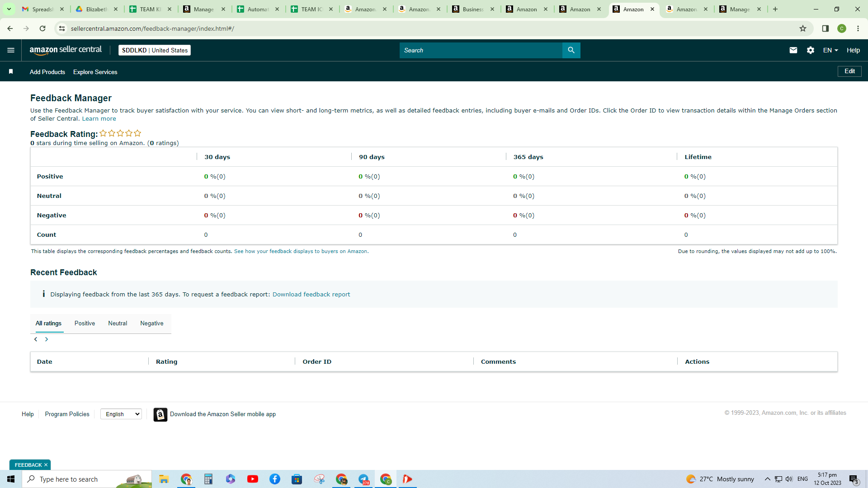Click the Rating column header
The width and height of the screenshot is (868, 488).
click(x=166, y=361)
